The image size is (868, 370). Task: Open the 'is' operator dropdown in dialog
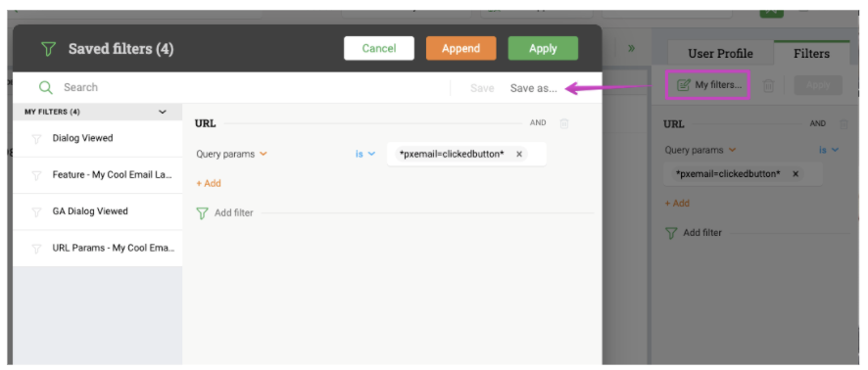pyautogui.click(x=365, y=155)
